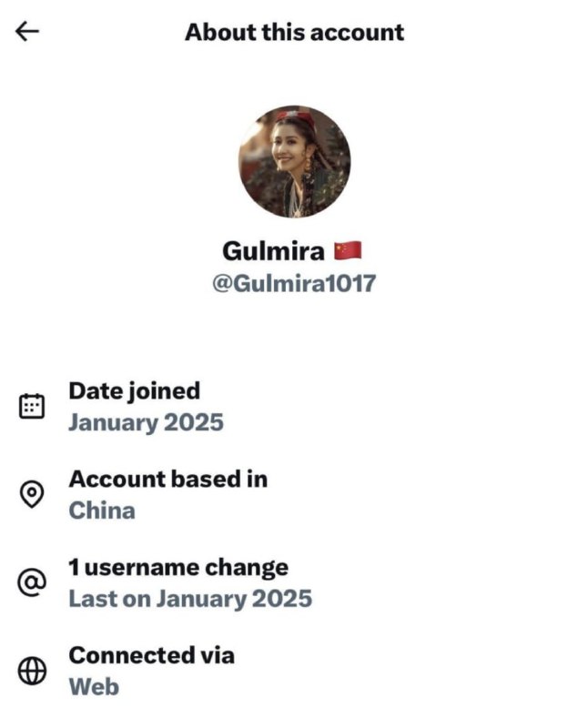
Task: Click the location pin icon
Action: point(32,494)
